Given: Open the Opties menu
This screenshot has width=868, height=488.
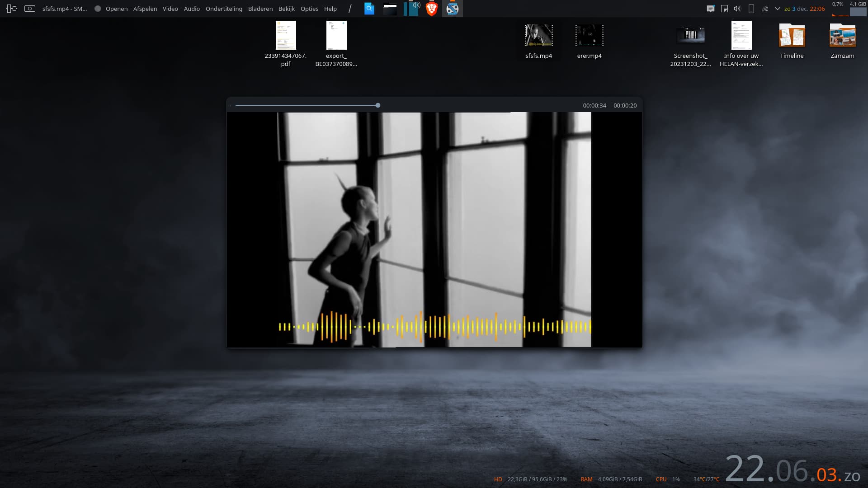Looking at the screenshot, I should [x=309, y=9].
